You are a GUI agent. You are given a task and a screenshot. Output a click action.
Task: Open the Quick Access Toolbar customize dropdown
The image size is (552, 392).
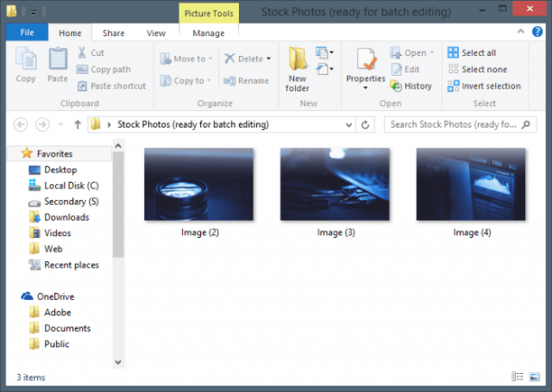(34, 13)
